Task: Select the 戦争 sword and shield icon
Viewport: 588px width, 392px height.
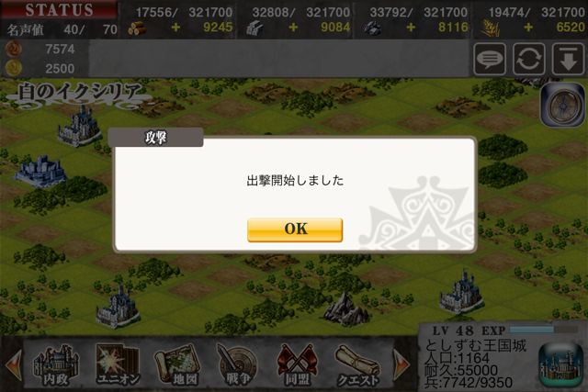Action: point(238,365)
